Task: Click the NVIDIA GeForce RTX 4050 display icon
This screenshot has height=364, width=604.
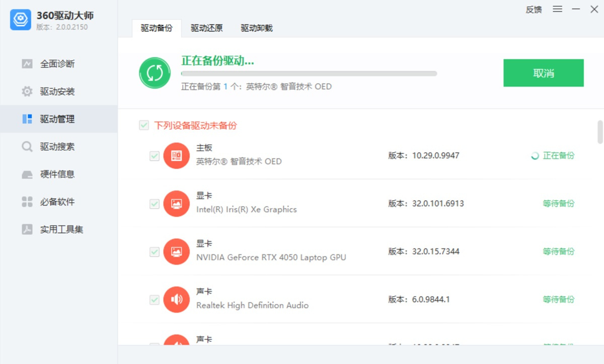Action: [177, 251]
